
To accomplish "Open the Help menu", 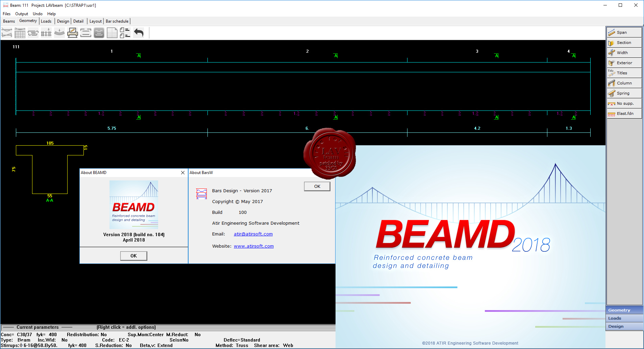I will point(51,14).
